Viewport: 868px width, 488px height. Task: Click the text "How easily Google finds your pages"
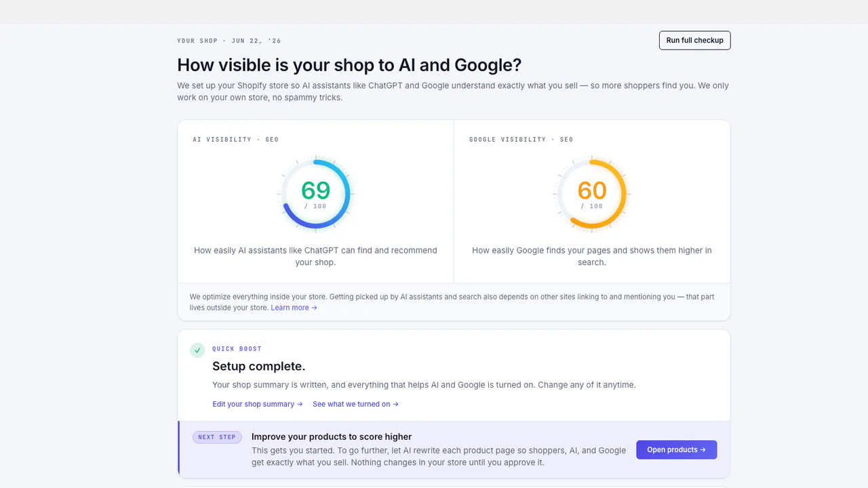(542, 250)
